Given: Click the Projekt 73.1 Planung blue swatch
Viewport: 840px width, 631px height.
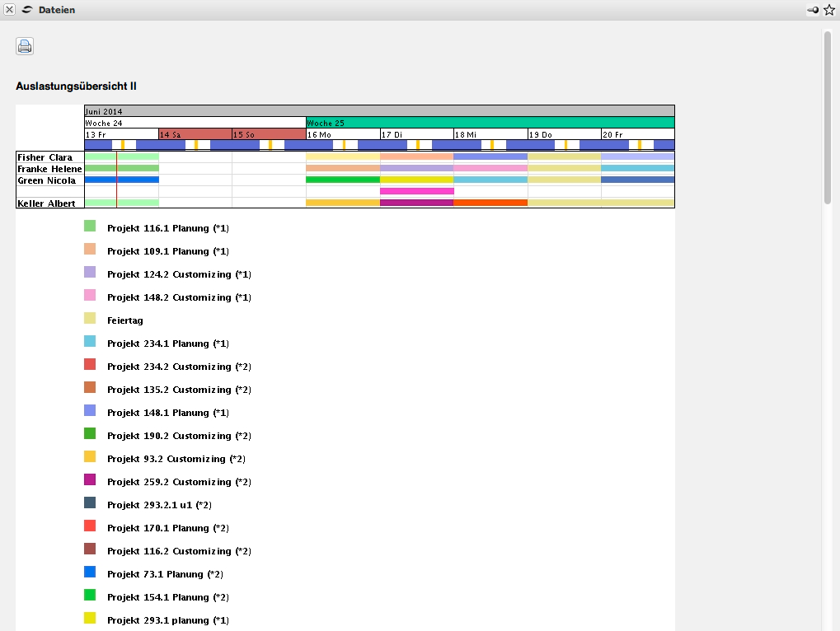Looking at the screenshot, I should [90, 572].
